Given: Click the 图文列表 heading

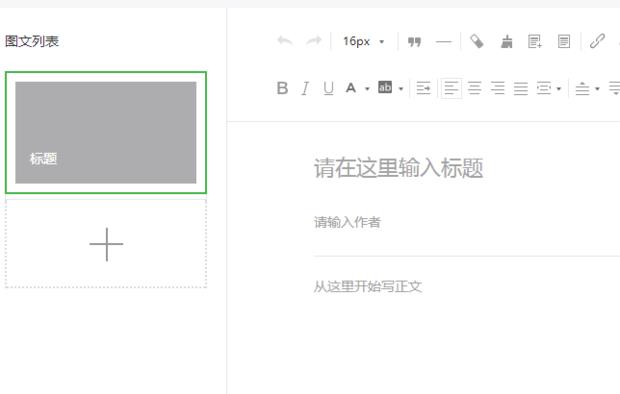Looking at the screenshot, I should pos(32,41).
